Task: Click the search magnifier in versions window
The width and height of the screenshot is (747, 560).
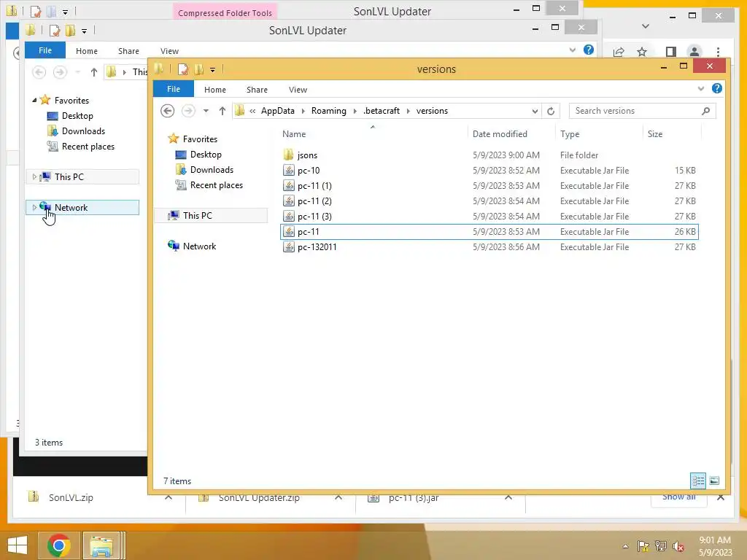Action: pyautogui.click(x=705, y=111)
